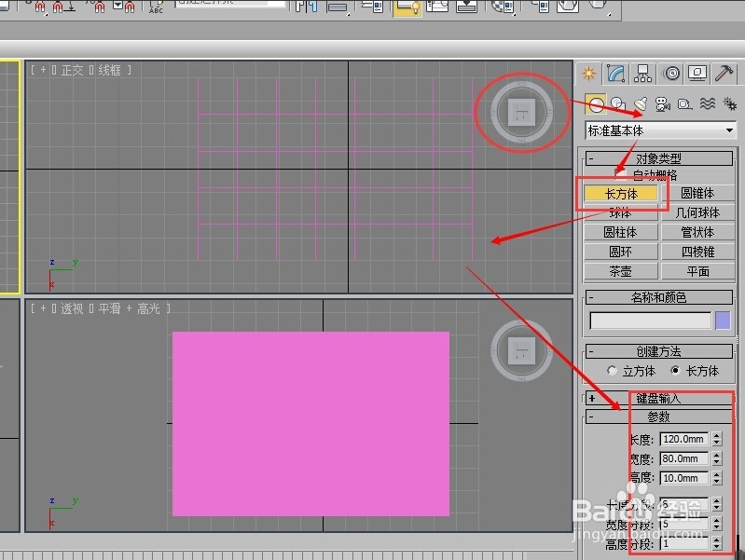745x560 pixels.
Task: Collapse the 名称和颜色 rollout
Action: tap(658, 297)
